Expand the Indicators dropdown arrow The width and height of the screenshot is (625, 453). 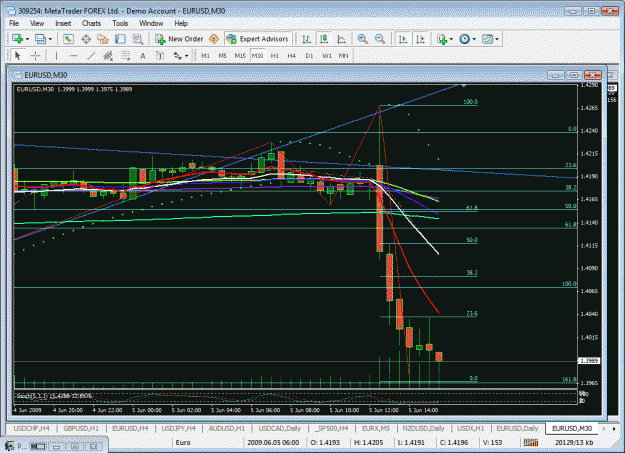tap(451, 39)
